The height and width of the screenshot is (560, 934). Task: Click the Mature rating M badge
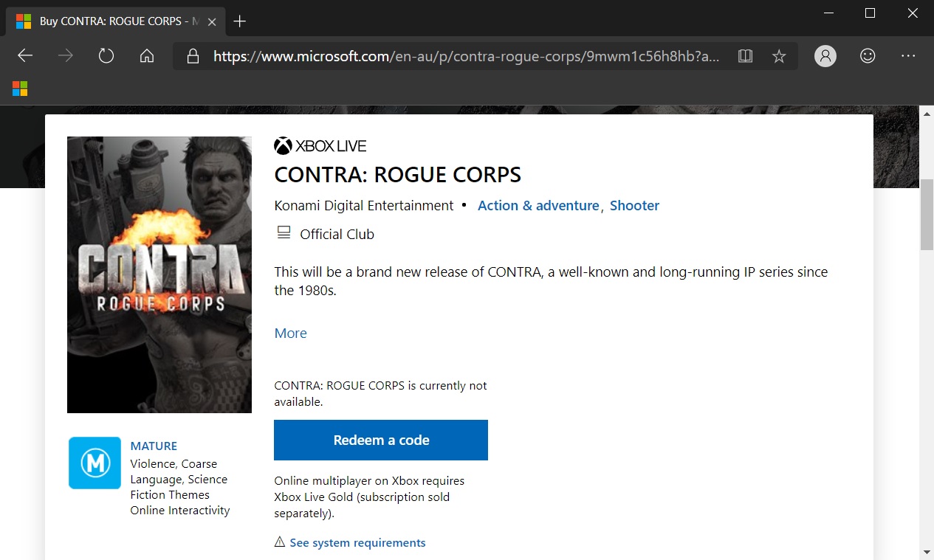tap(95, 463)
